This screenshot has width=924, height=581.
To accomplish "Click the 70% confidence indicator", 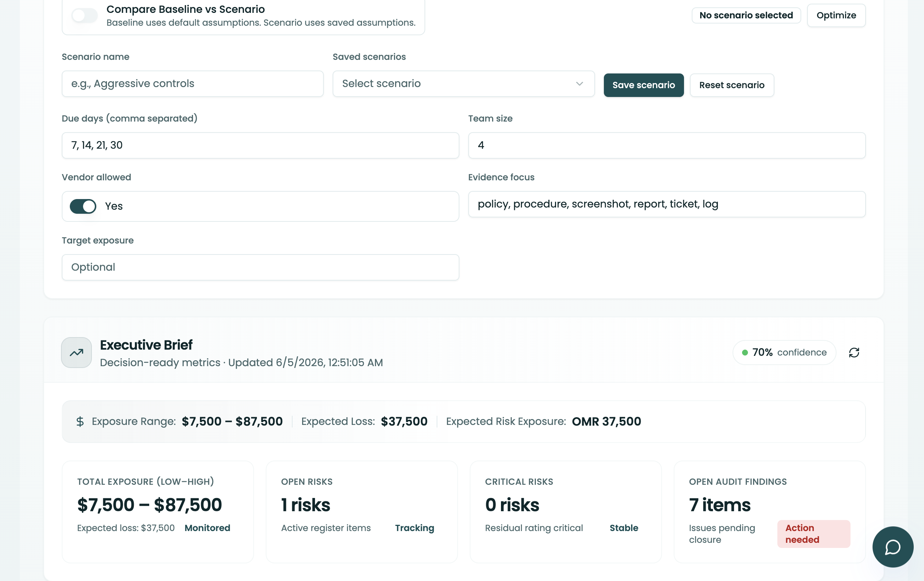I will pyautogui.click(x=784, y=353).
